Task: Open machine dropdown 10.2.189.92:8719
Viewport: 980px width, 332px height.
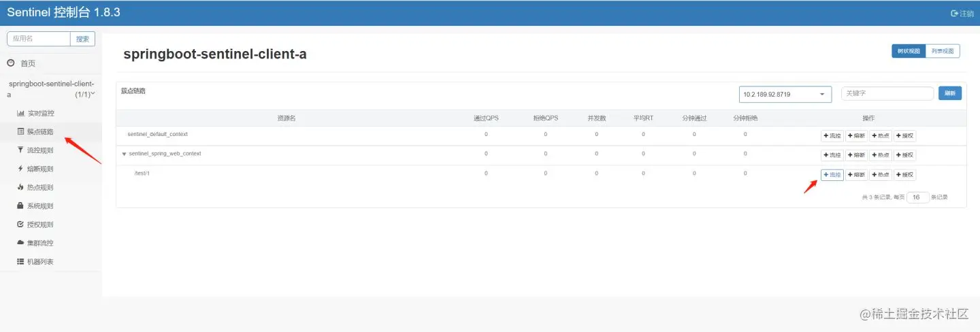Action: [x=785, y=94]
